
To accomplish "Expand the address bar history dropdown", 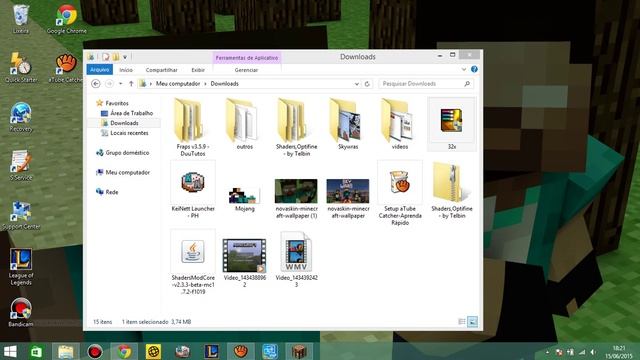I will [x=356, y=84].
